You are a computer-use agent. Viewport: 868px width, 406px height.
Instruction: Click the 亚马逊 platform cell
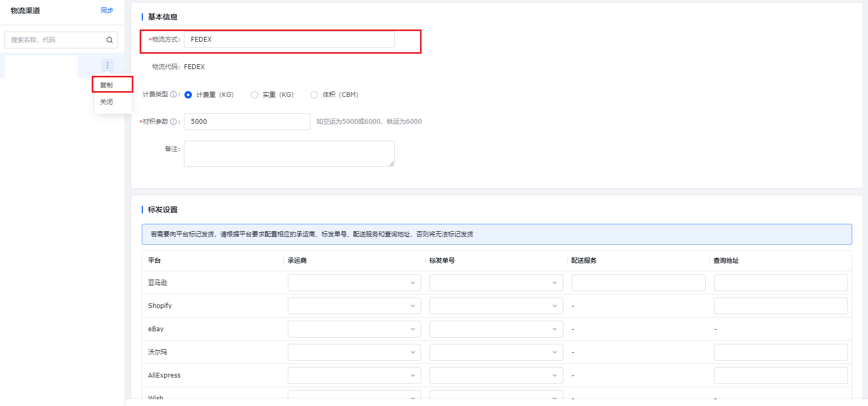[158, 283]
